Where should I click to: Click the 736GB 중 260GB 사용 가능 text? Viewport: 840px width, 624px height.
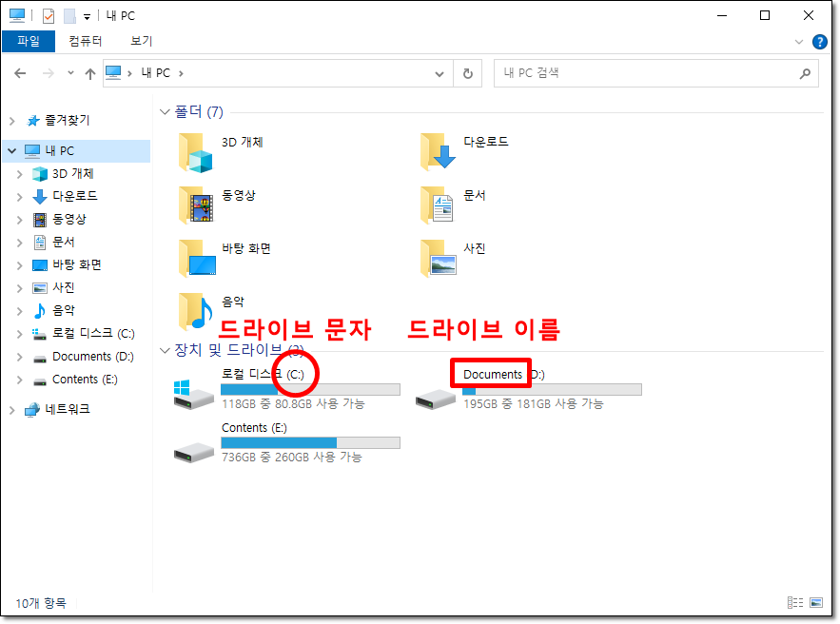[292, 458]
